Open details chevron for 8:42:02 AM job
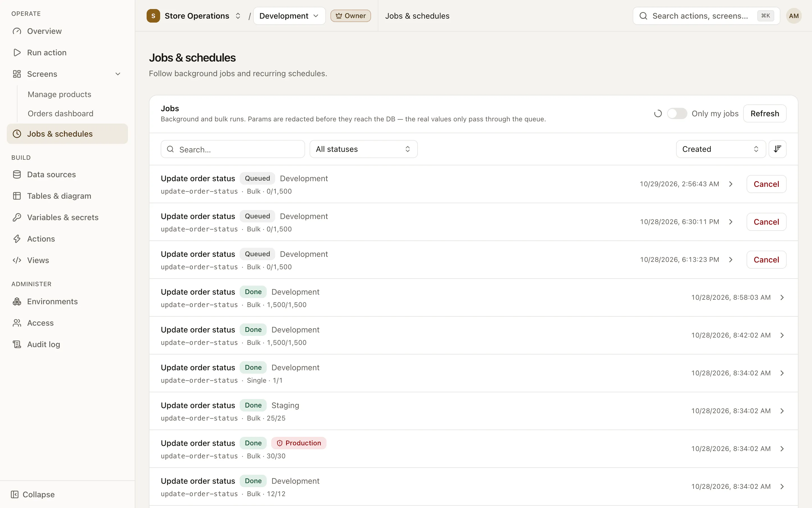 point(782,335)
